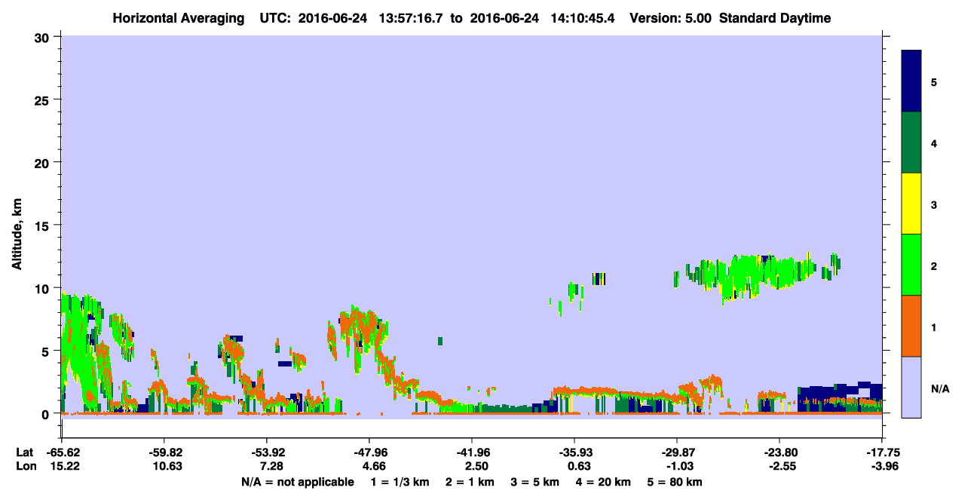Click the '3 = 5 km' legend text
Screen dimensions: 980x503
tap(537, 482)
